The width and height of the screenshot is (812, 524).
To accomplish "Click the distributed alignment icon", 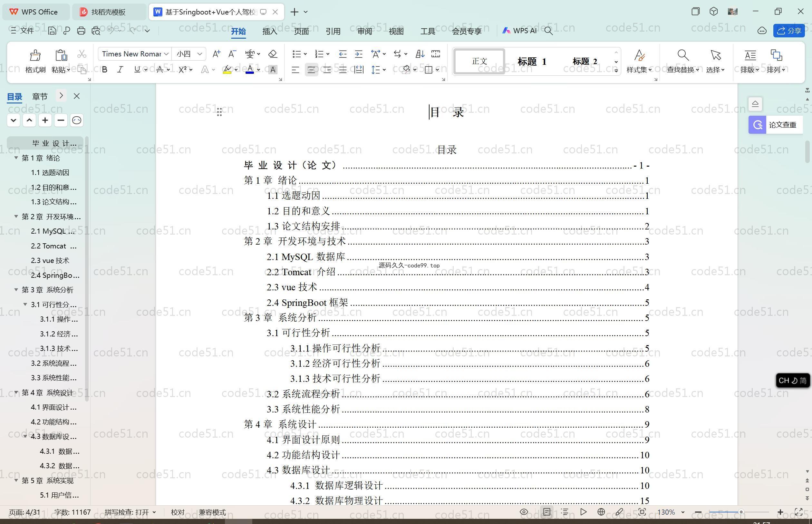I will tap(359, 70).
